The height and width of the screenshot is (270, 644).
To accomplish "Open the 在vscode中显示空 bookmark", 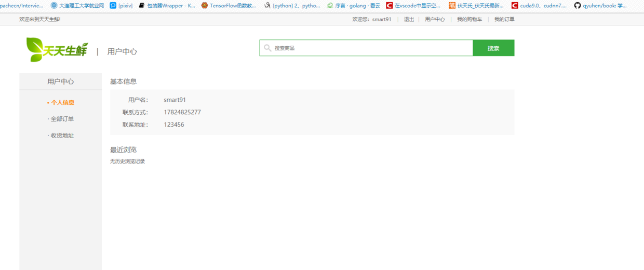I will 413,6.
